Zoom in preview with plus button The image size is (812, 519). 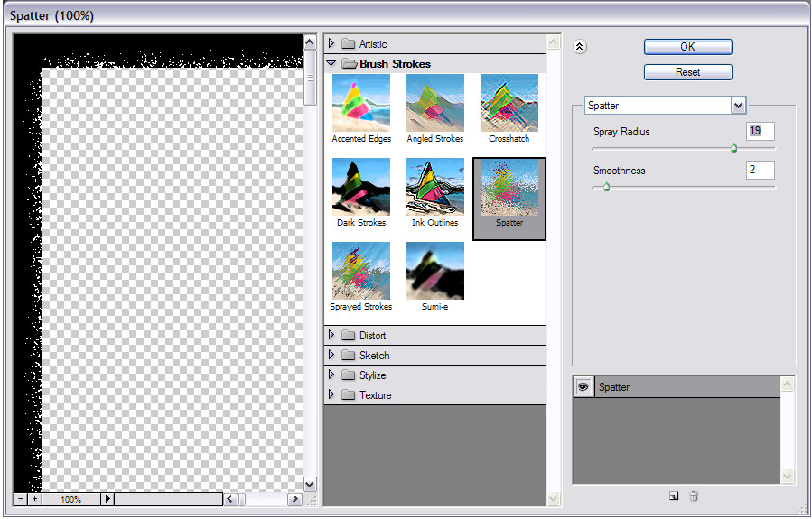tap(34, 499)
